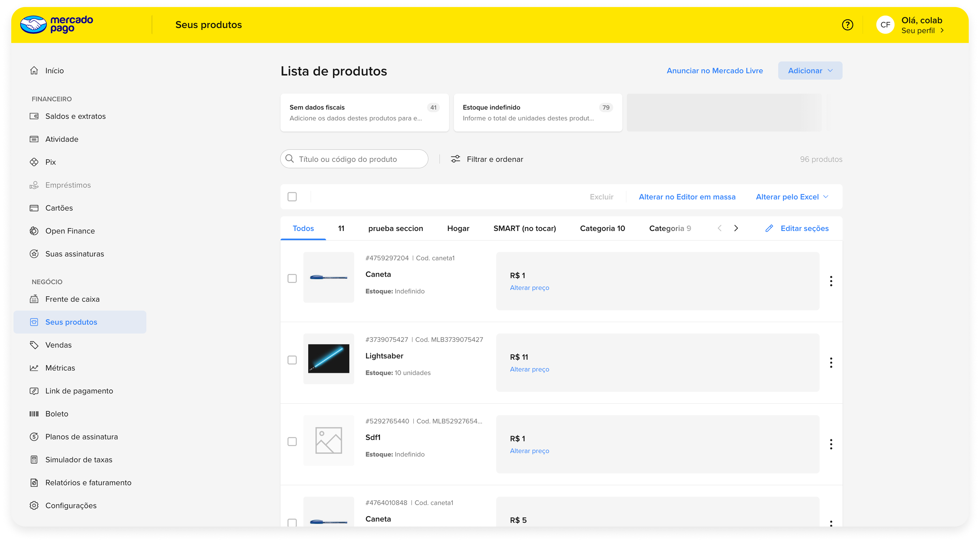Click Alterar no Editor em massa

coord(687,197)
